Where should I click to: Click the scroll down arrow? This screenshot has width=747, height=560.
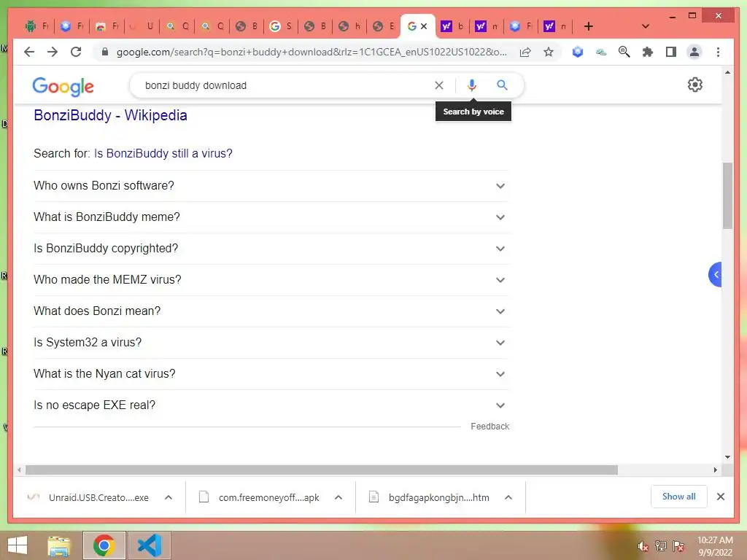(727, 456)
